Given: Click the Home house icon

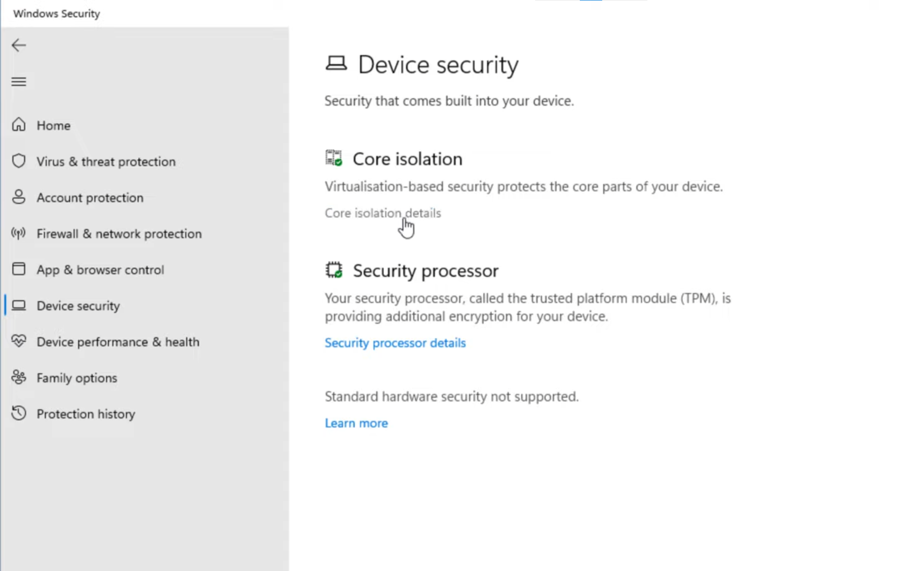Looking at the screenshot, I should click(x=19, y=125).
